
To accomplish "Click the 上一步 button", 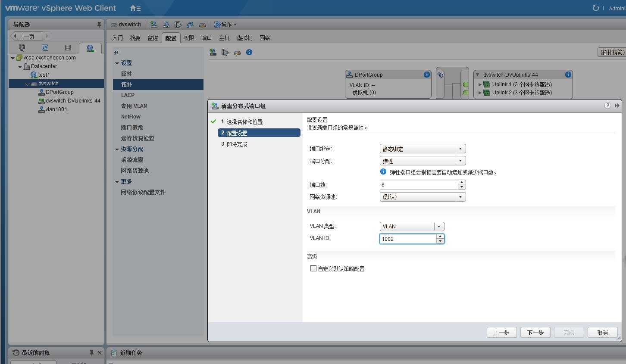I will click(x=502, y=333).
